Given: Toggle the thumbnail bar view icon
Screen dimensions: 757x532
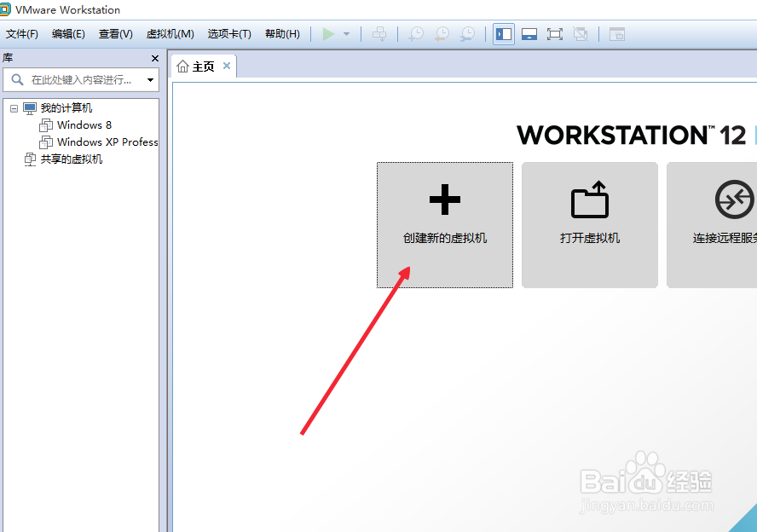Looking at the screenshot, I should click(529, 34).
